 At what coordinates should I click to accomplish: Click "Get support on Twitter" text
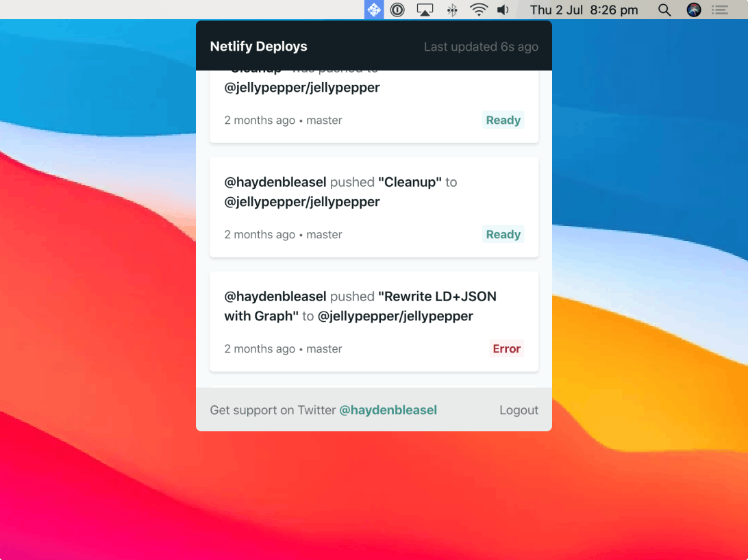click(x=273, y=410)
